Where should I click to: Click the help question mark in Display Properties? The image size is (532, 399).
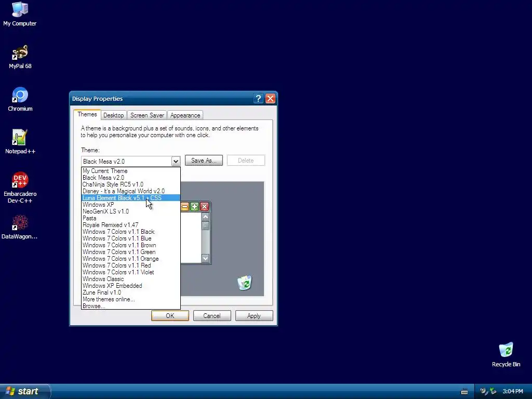click(258, 99)
